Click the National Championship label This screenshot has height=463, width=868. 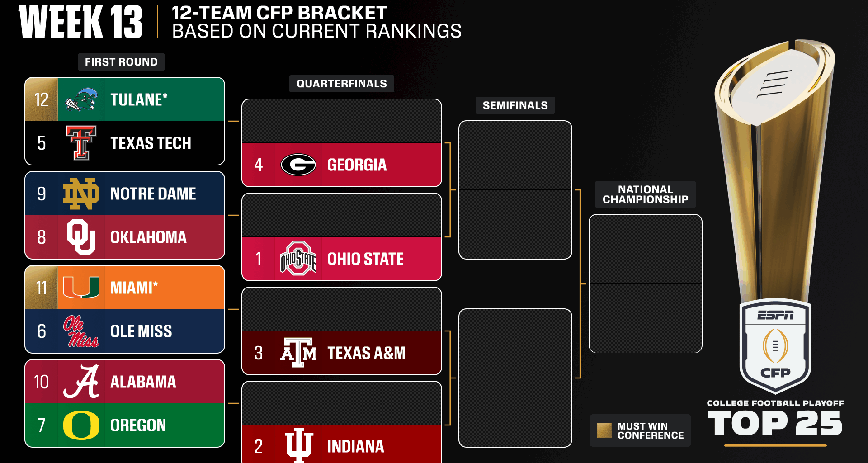click(645, 194)
